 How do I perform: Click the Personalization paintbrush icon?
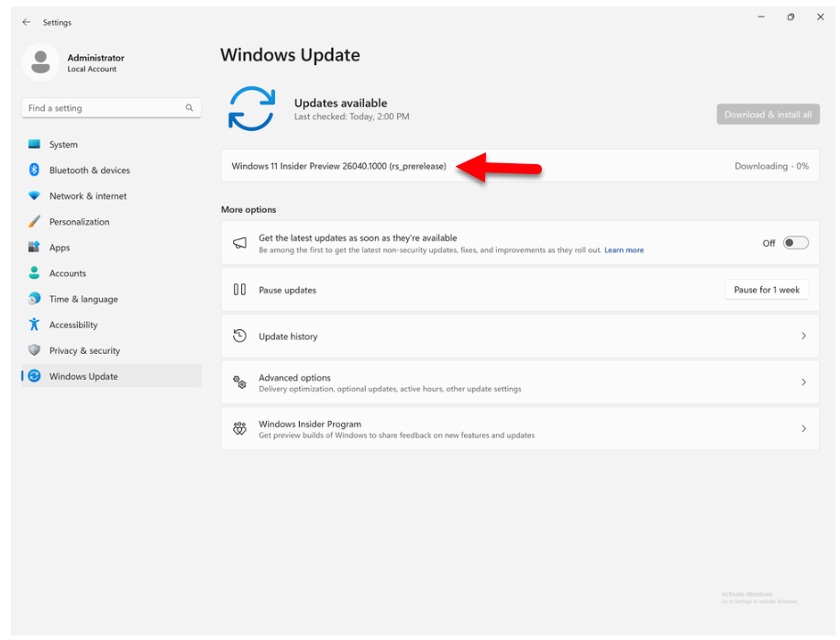(34, 221)
